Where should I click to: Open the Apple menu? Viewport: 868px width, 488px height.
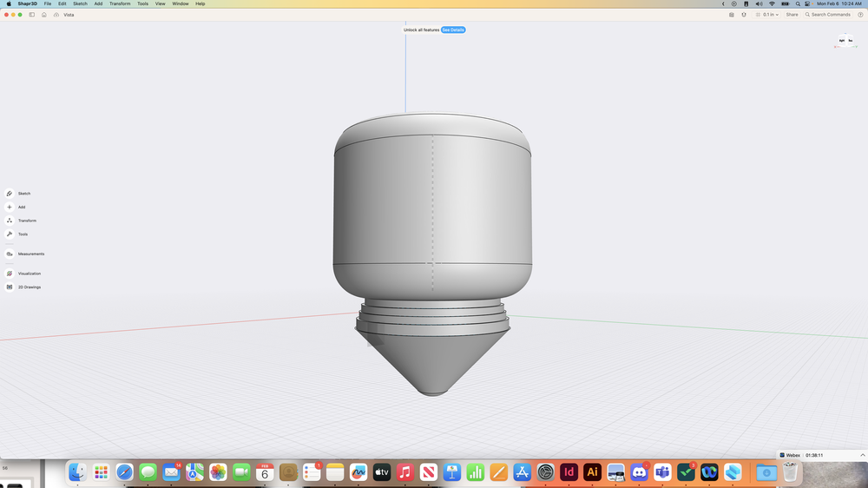click(9, 3)
